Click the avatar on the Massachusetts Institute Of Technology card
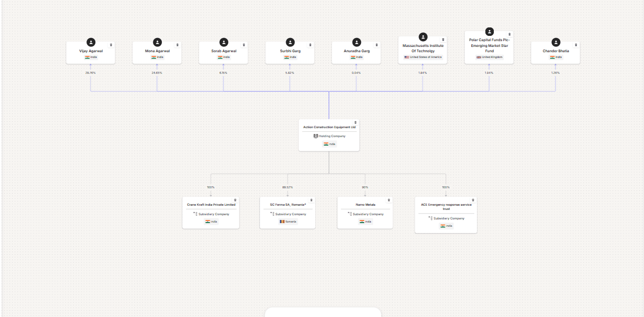644x317 pixels. click(422, 37)
